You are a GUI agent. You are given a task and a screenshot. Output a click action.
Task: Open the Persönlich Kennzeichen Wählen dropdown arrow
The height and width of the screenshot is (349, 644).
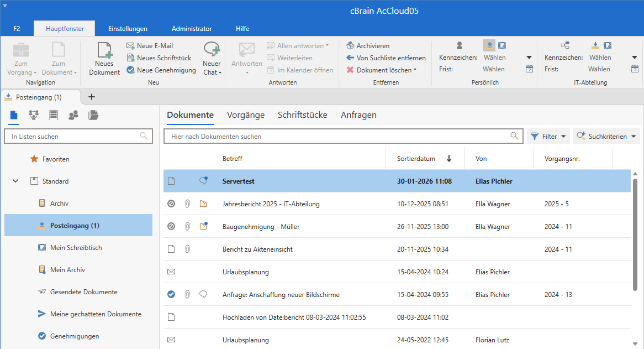click(x=529, y=58)
